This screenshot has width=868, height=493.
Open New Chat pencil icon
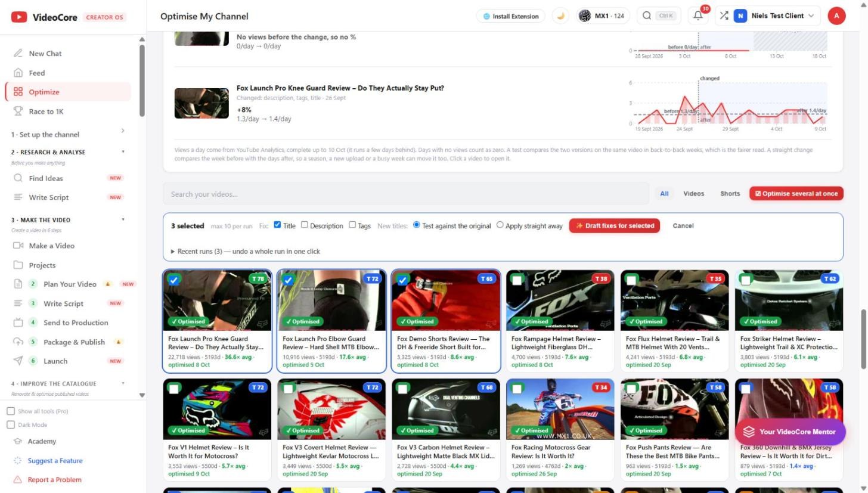pos(18,53)
